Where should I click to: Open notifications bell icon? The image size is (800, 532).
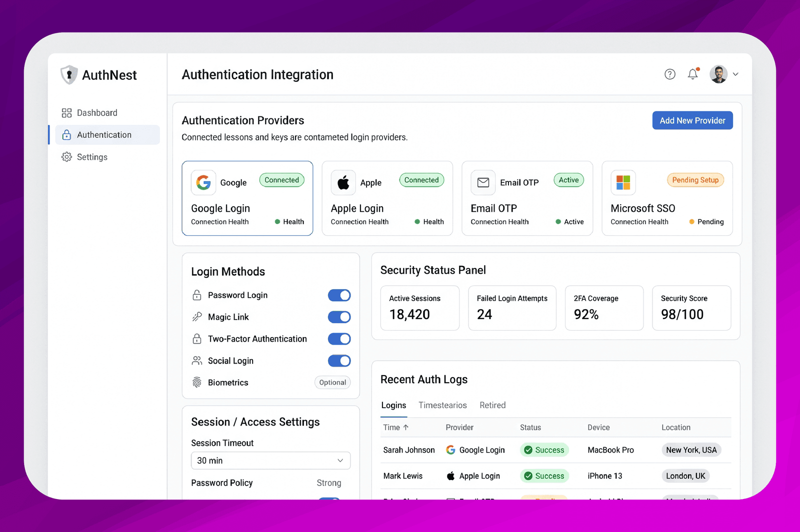[693, 74]
